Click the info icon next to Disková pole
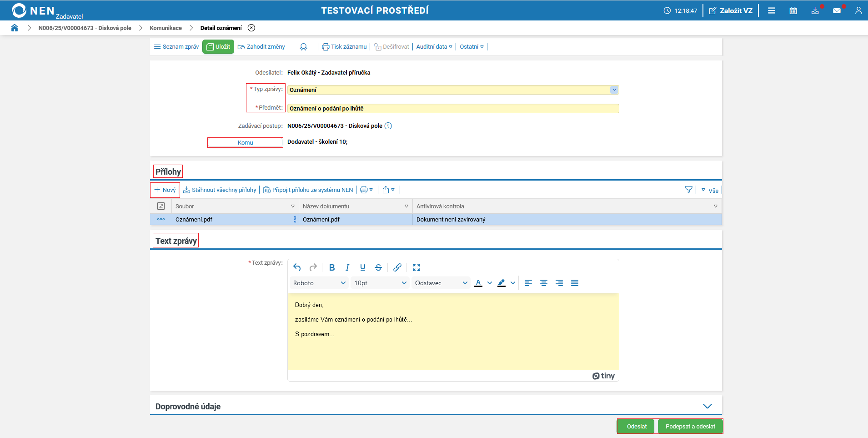 tap(388, 126)
